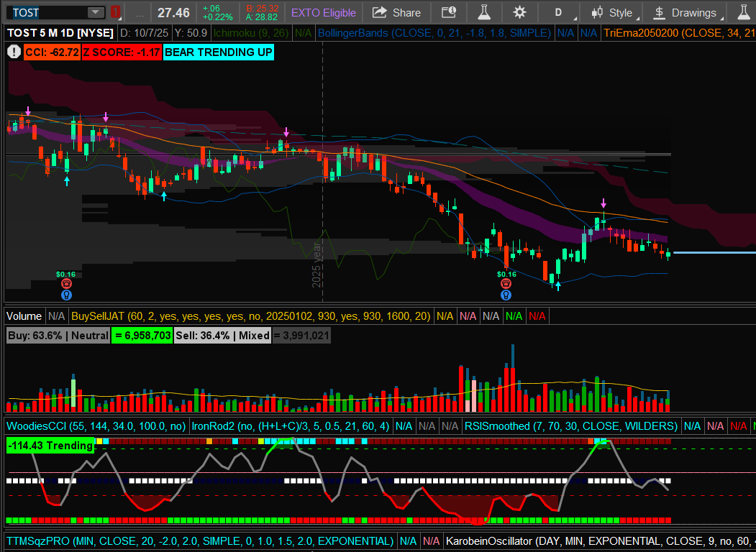Image resolution: width=756 pixels, height=552 pixels.
Task: Click the rightmost red phone earnings icon
Action: 506,284
